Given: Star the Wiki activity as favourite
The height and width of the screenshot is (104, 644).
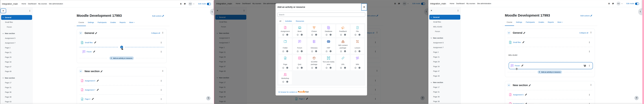Looking at the screenshot, I should [x=355, y=68].
